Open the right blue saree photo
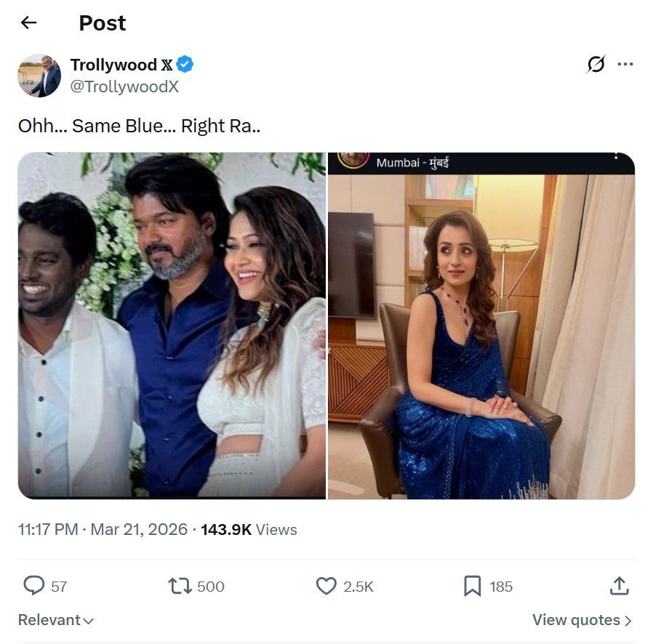 481,326
